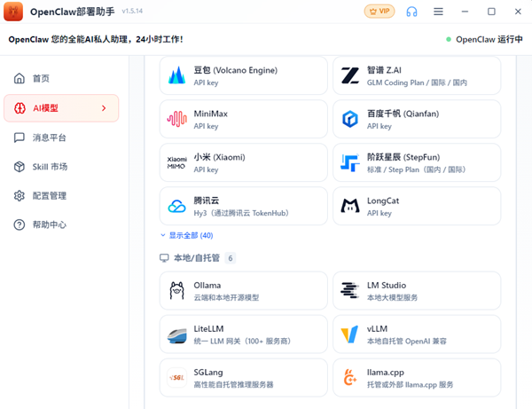
Task: Click the count badge 6
Action: click(231, 258)
